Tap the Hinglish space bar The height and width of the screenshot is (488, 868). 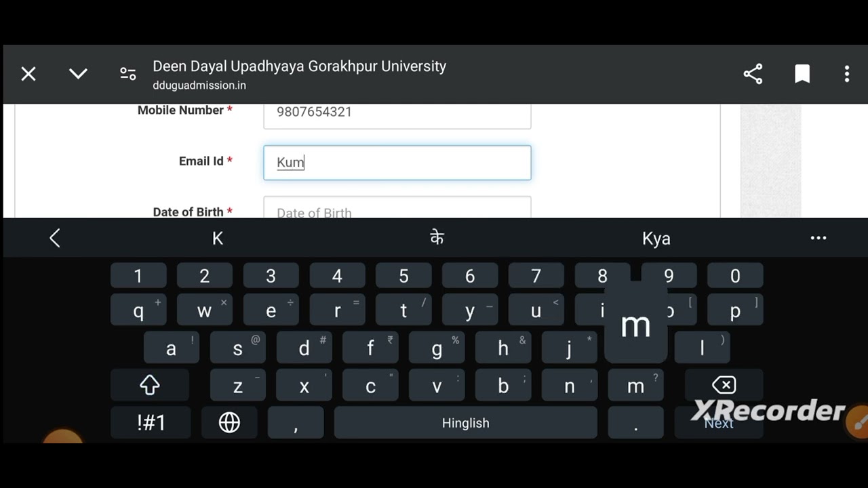tap(466, 423)
